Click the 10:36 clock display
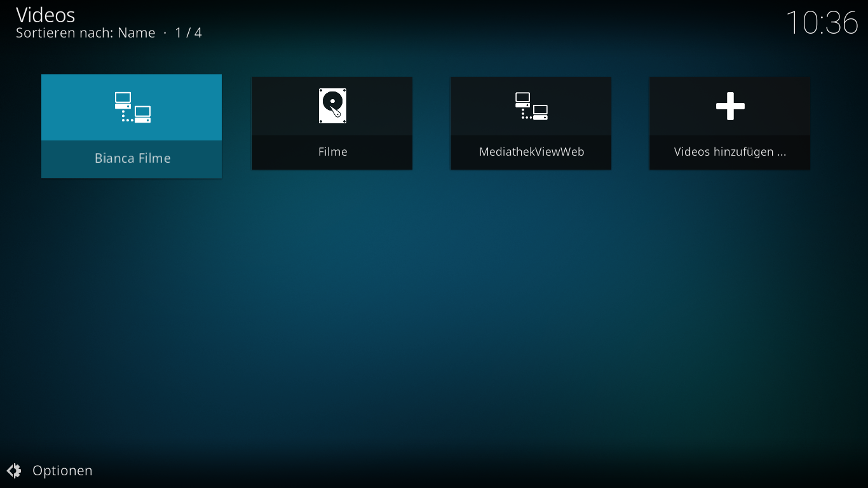 pyautogui.click(x=822, y=23)
